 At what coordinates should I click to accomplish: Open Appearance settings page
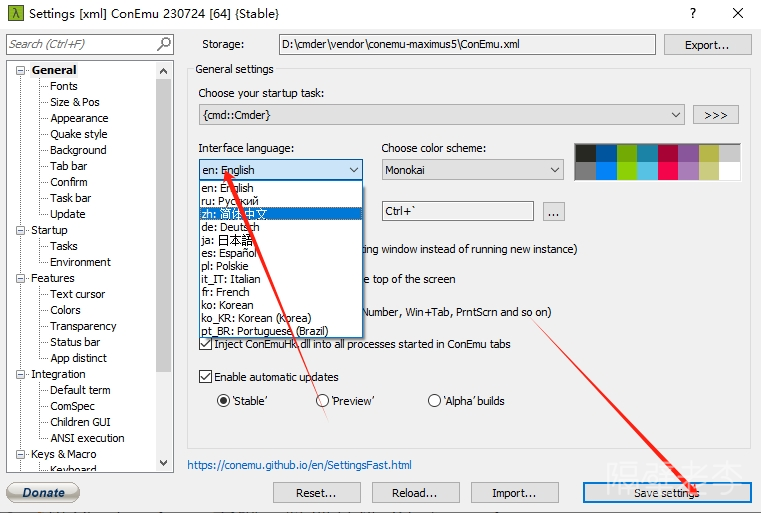(x=79, y=118)
